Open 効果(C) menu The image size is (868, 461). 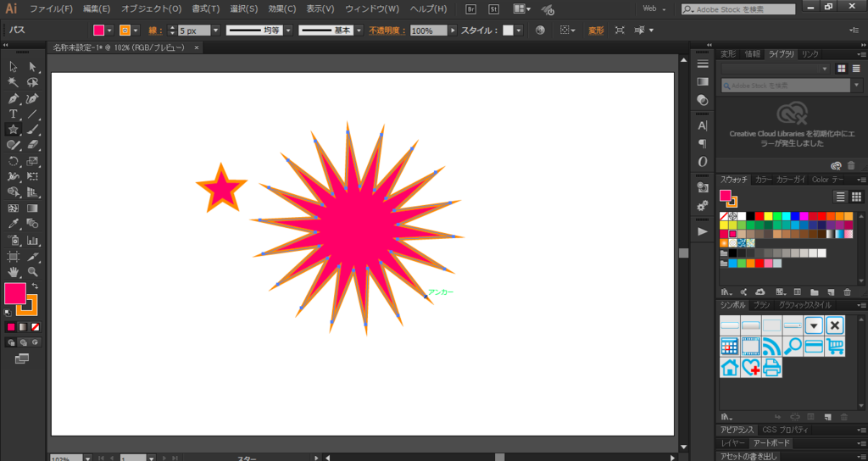281,8
